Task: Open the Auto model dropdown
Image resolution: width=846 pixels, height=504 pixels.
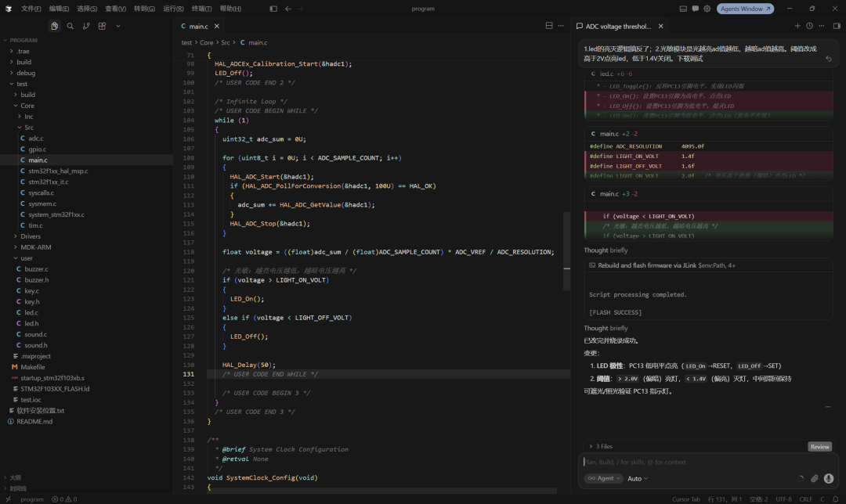Action: pos(637,479)
